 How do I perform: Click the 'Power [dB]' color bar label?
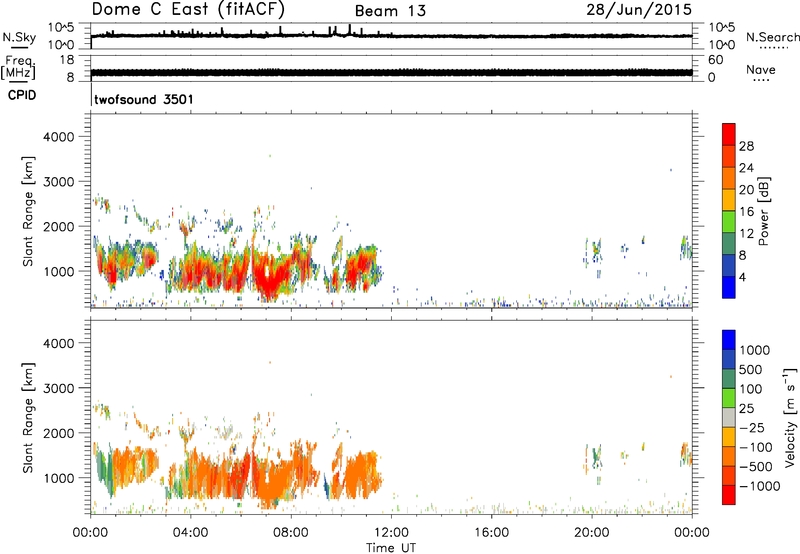click(x=763, y=211)
